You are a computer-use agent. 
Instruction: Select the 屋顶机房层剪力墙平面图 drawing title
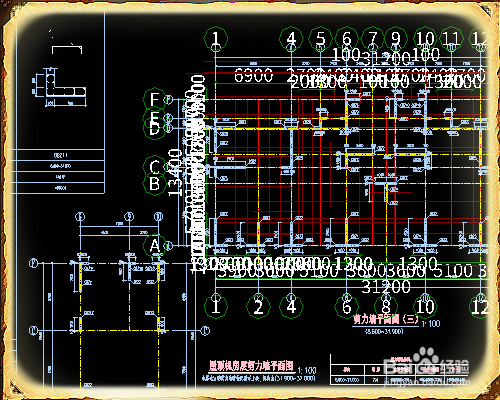[252, 366]
